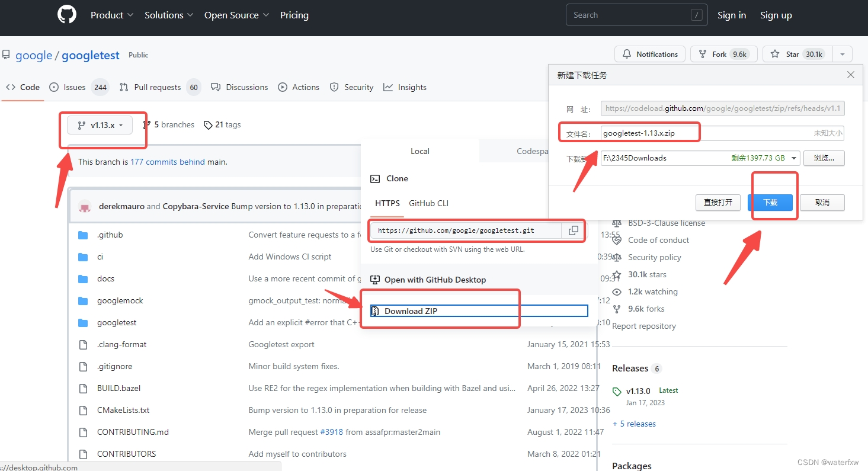Click derekmauro's avatar thumbnail
The width and height of the screenshot is (868, 471).
85,206
